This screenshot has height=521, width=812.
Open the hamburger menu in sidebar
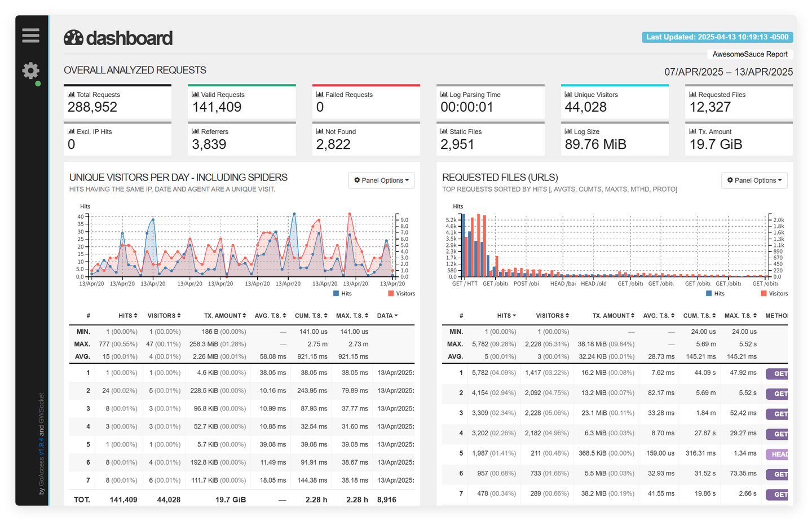[x=30, y=36]
